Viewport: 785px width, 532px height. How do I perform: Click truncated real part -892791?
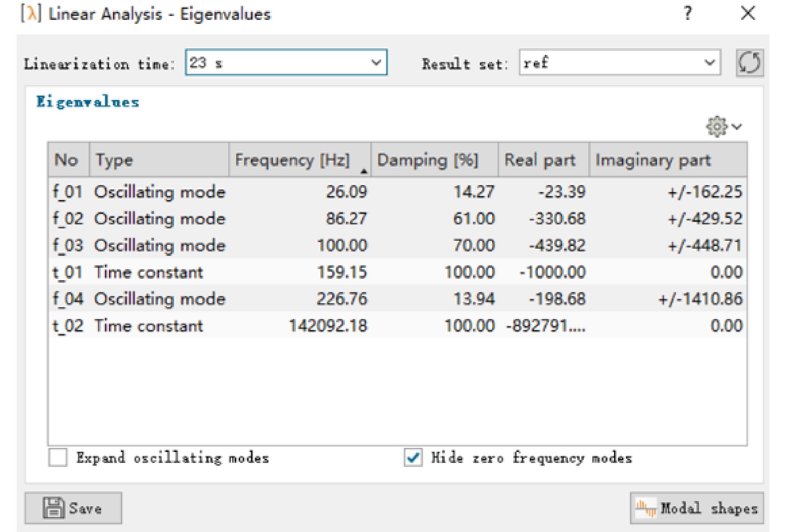[546, 326]
